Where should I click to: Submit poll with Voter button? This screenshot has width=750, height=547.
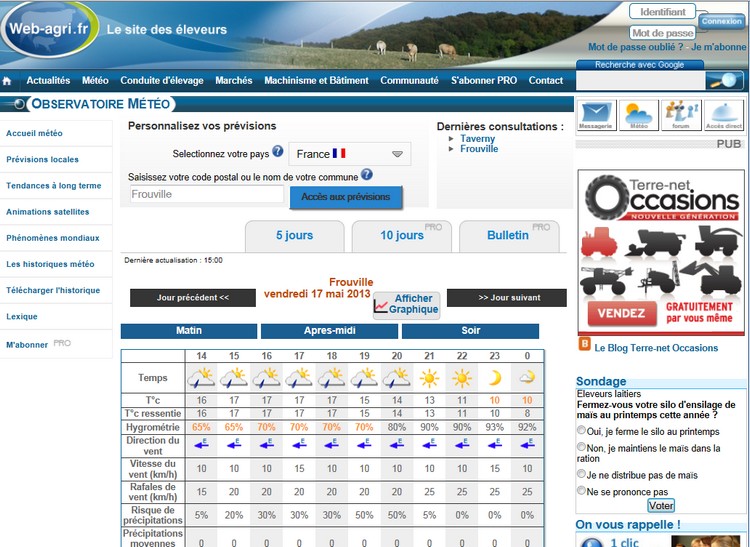[661, 505]
